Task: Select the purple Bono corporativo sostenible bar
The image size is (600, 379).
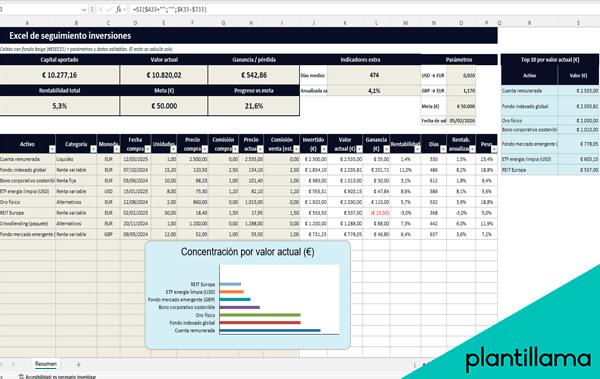Action: pos(240,307)
